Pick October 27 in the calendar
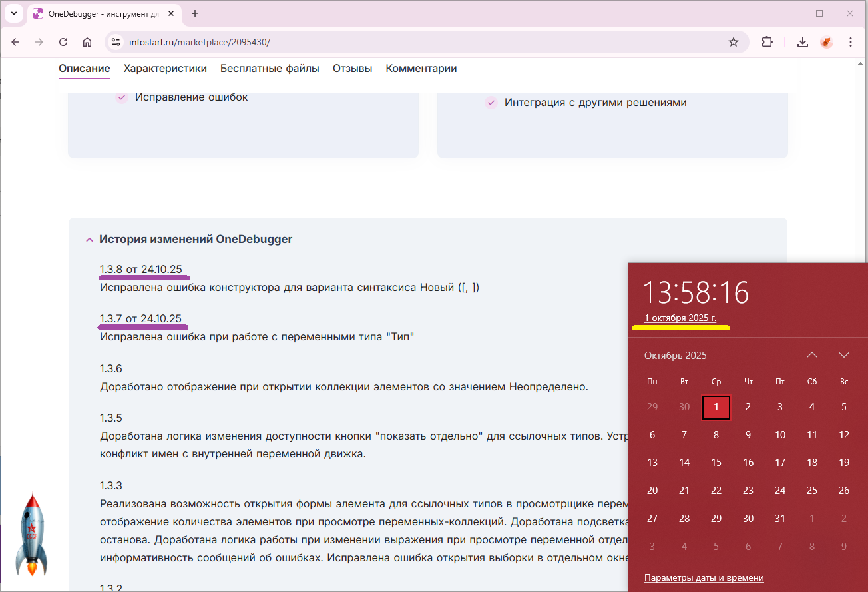868x592 pixels. [x=652, y=519]
